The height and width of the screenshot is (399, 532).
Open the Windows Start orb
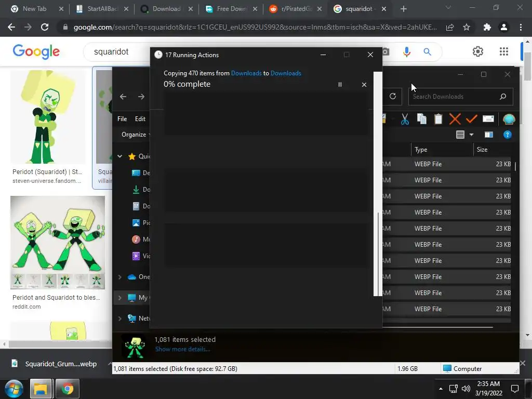tap(14, 389)
